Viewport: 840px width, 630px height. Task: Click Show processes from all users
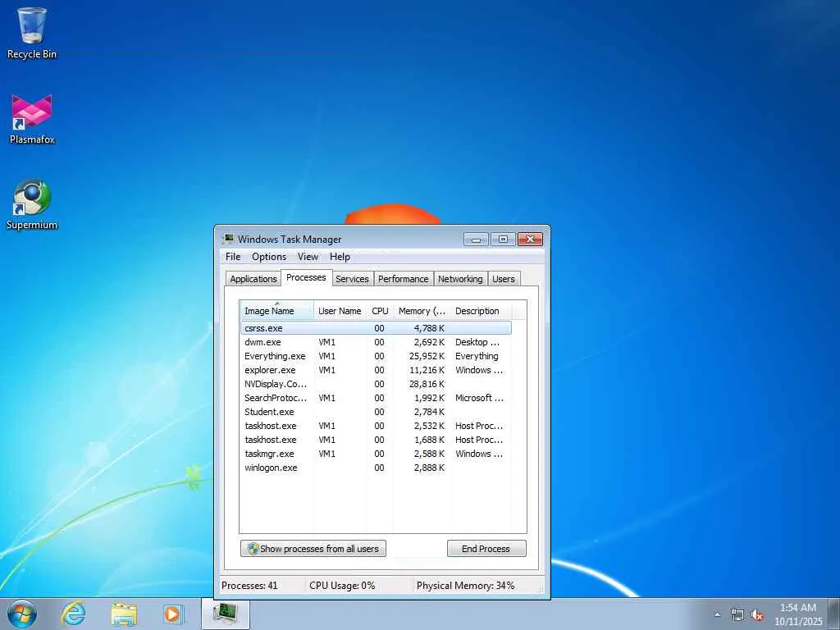313,549
